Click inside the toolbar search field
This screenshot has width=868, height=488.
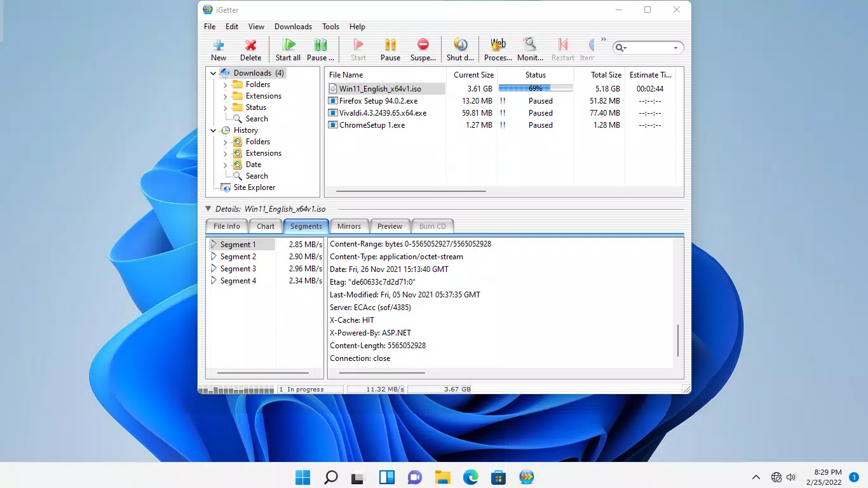649,48
